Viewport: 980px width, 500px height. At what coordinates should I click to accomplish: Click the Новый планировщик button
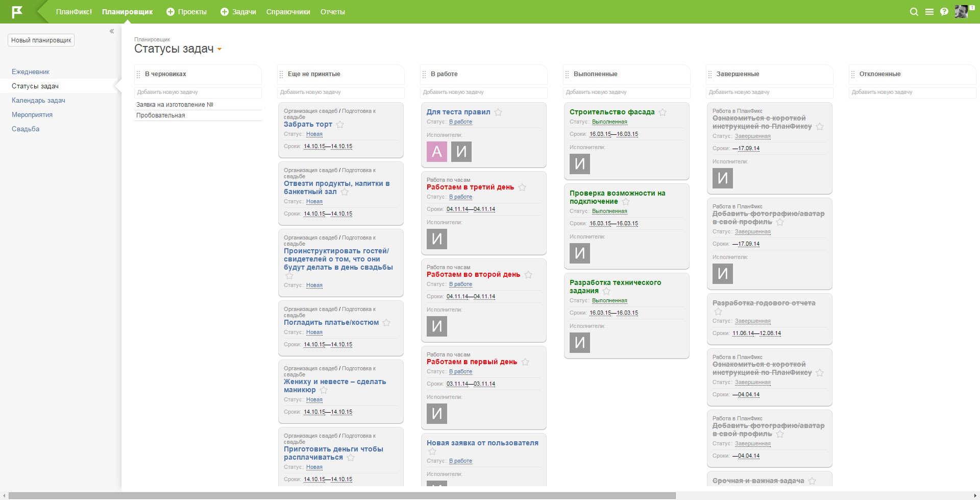coord(41,40)
